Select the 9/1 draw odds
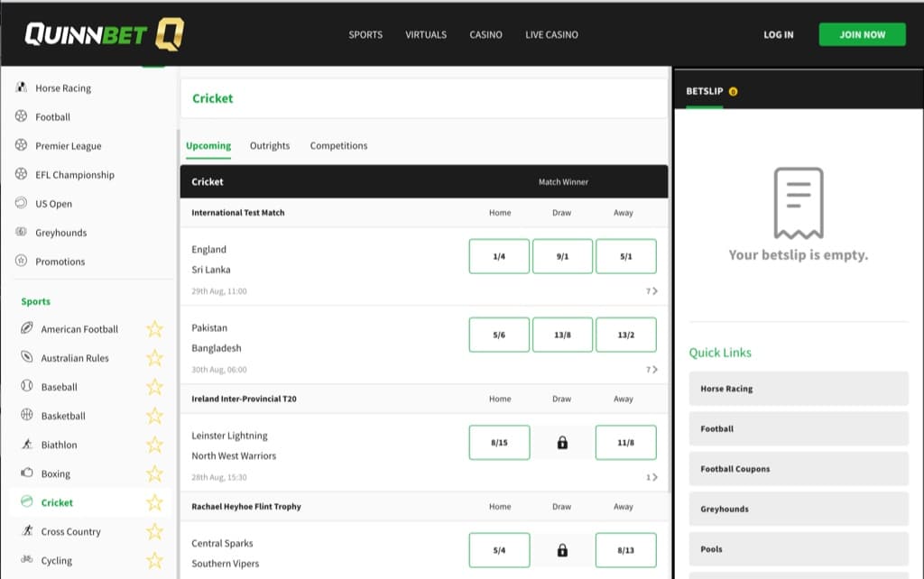 562,256
